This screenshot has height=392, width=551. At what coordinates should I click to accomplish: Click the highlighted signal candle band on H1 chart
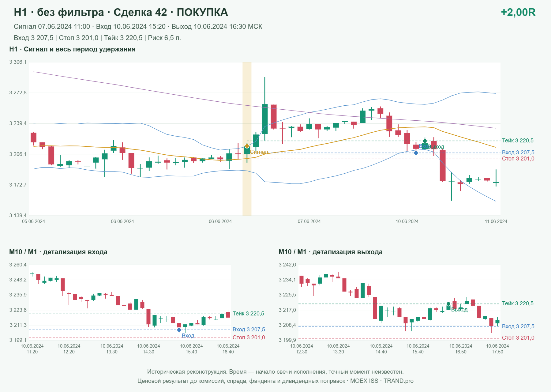(x=247, y=139)
